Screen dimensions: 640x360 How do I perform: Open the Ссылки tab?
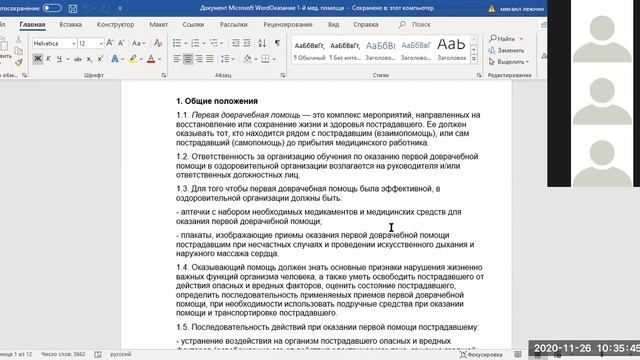(193, 24)
